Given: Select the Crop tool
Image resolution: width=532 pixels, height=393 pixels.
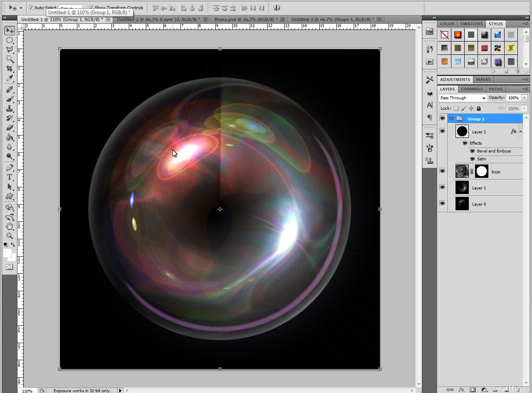Looking at the screenshot, I should 10,69.
